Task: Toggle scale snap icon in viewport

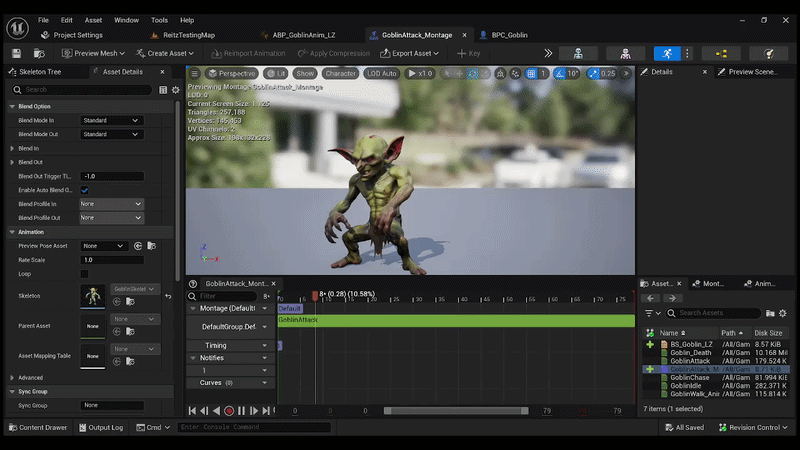Action: pyautogui.click(x=593, y=73)
